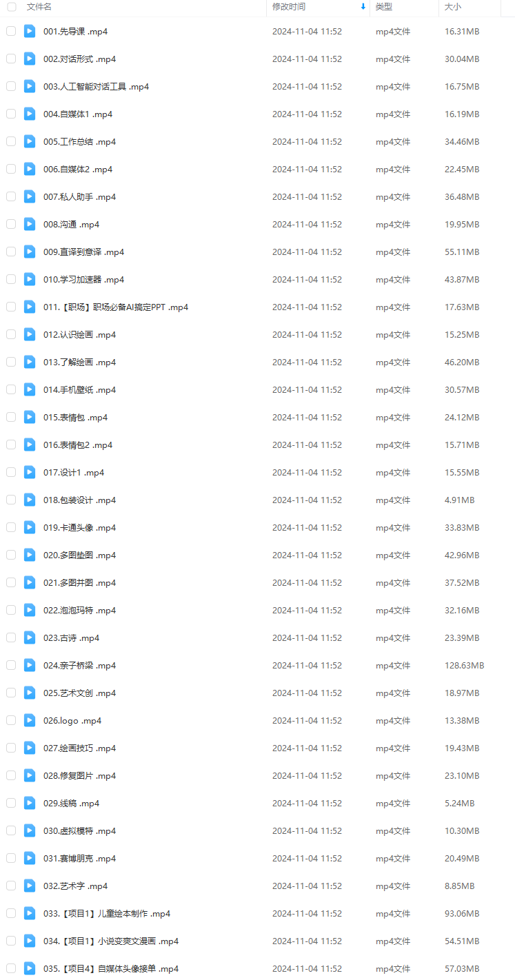The image size is (515, 980).
Task: Click the video file icon for 019.卡通头像 .mp4
Action: click(x=30, y=527)
